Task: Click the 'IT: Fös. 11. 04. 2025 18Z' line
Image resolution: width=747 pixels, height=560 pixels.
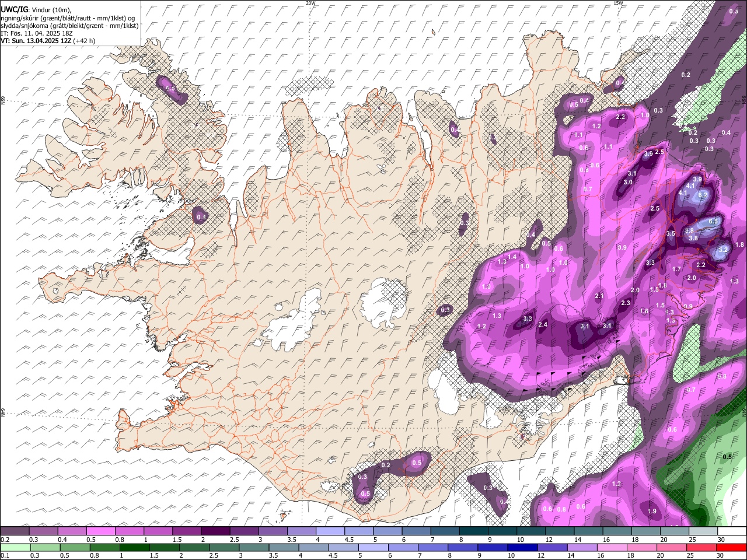Action: pyautogui.click(x=36, y=33)
